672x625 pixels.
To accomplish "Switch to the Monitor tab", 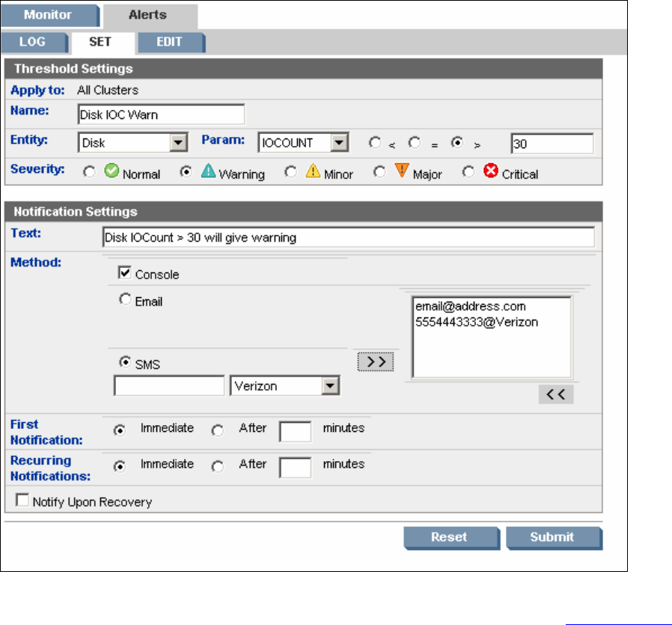I will tap(49, 15).
